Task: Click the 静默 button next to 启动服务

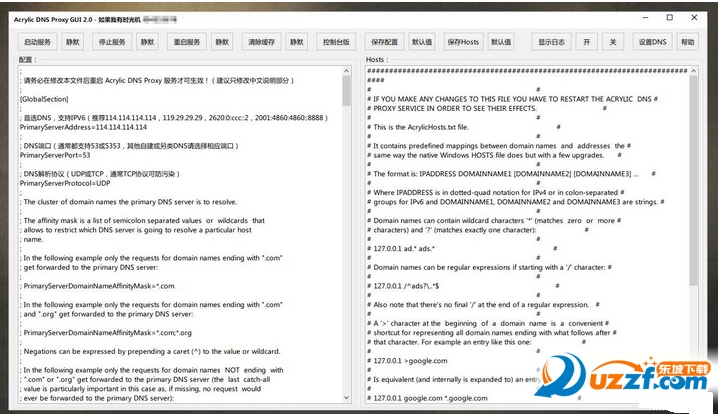Action: pos(73,42)
